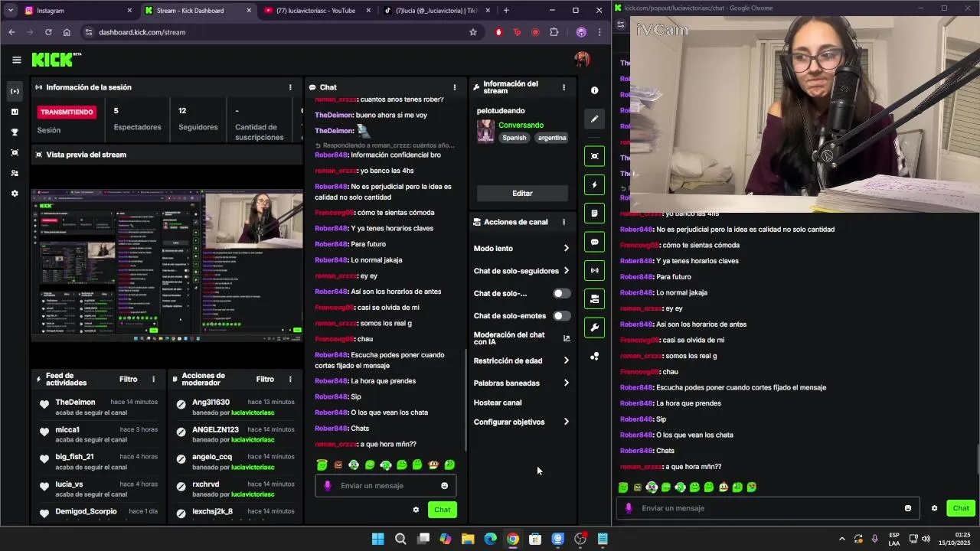Open the settings gear in left sidebar
Viewport: 980px width, 551px height.
[x=15, y=194]
